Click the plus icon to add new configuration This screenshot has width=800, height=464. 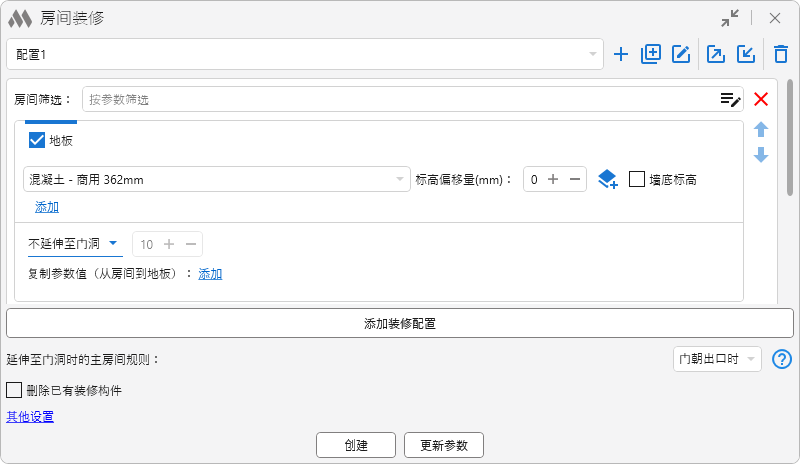(x=621, y=55)
